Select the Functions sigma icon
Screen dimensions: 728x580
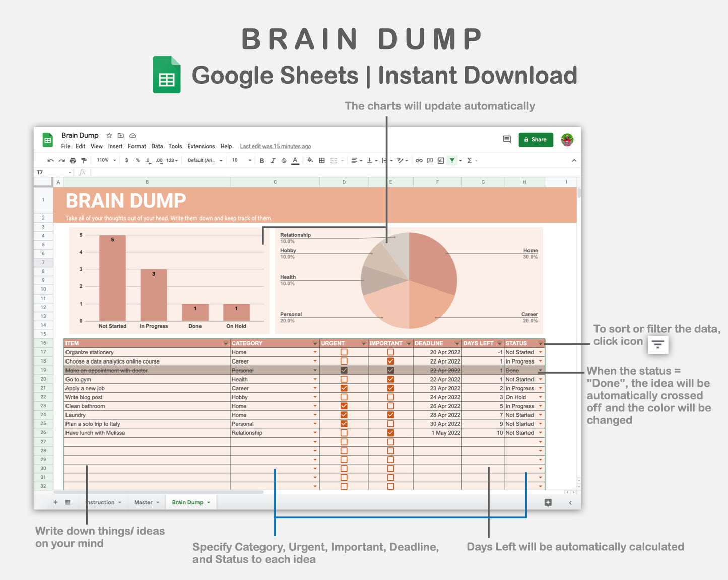pyautogui.click(x=470, y=160)
